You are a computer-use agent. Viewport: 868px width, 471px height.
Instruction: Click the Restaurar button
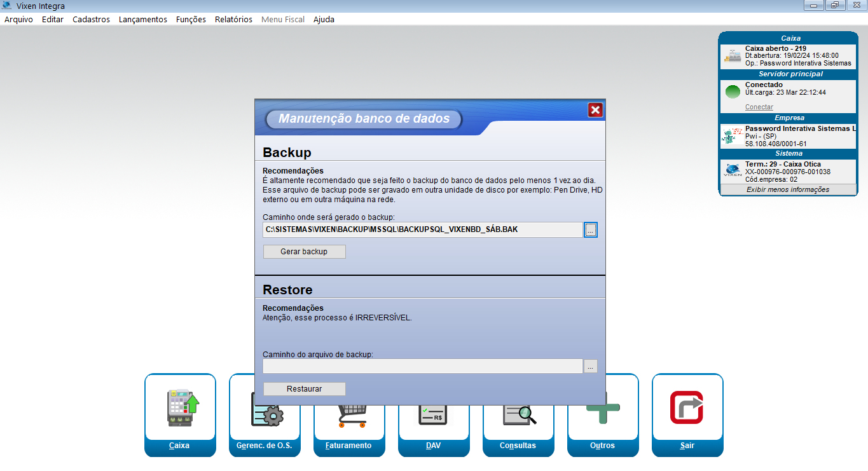tap(305, 389)
